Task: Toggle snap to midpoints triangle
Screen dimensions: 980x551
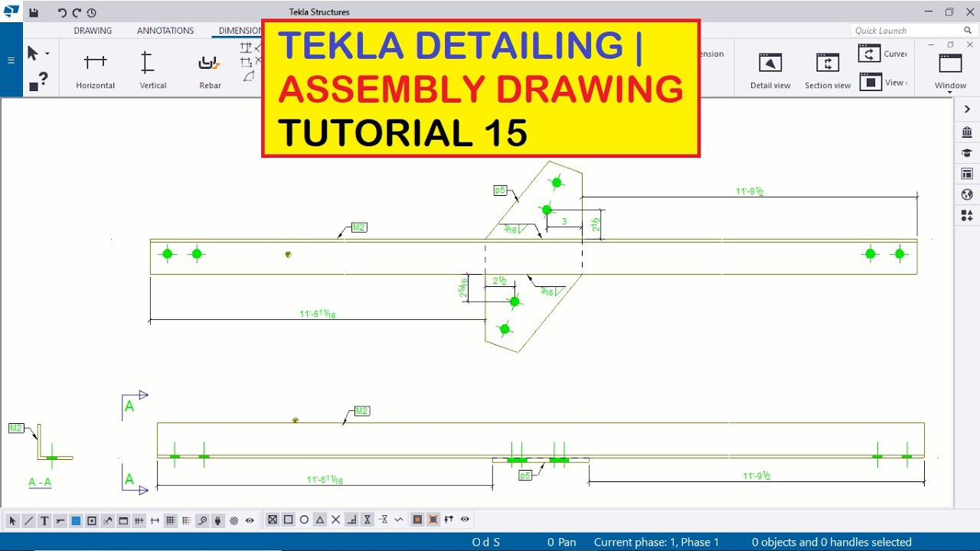Action: pyautogui.click(x=320, y=520)
